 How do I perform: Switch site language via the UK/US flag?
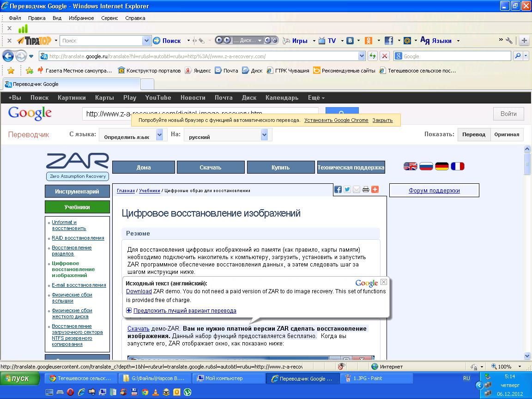pos(410,166)
